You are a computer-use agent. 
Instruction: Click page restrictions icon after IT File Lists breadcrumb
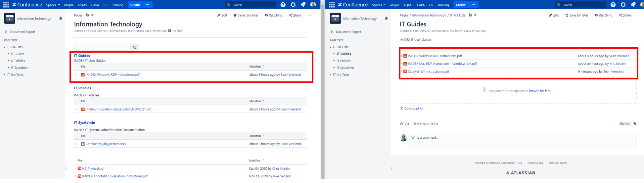470,15
